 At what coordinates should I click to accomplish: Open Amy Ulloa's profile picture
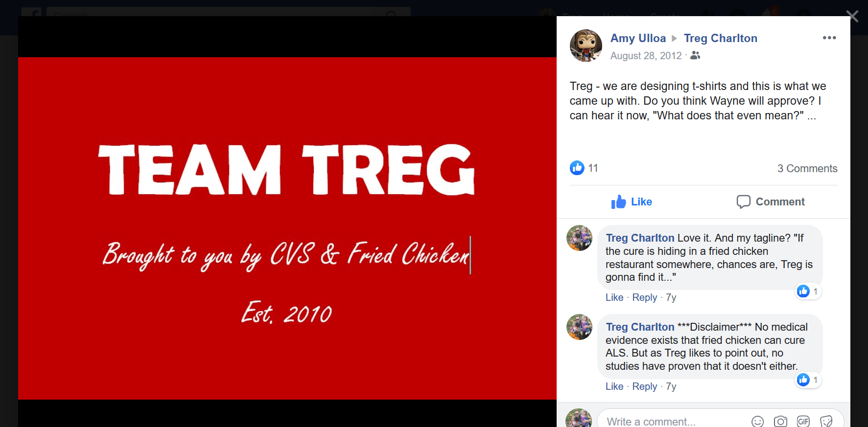pos(586,45)
